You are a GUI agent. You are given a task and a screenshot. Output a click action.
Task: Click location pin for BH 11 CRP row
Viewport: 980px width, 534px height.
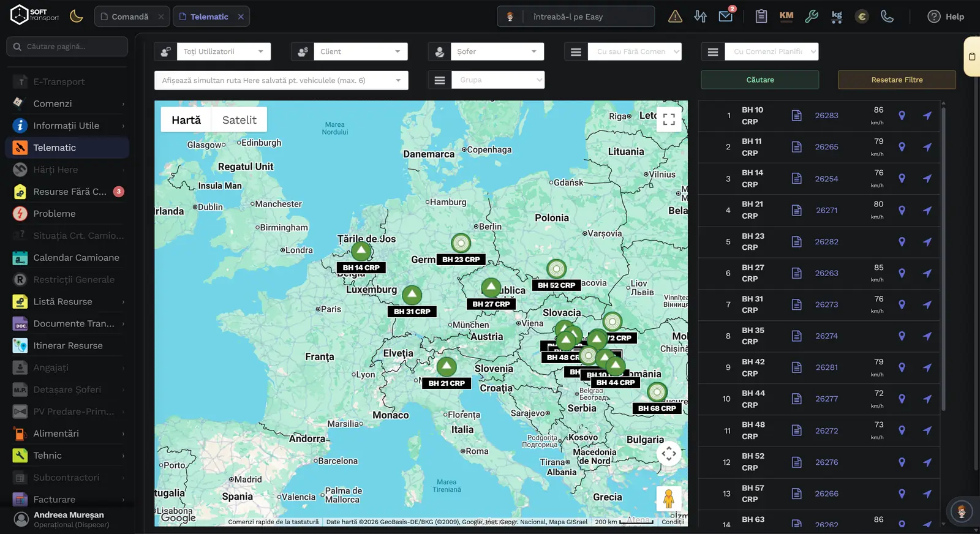(x=902, y=147)
